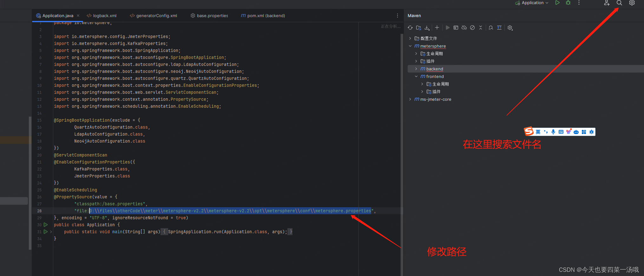The width and height of the screenshot is (644, 276).
Task: Open generatorConfig.xml tab
Action: [154, 16]
